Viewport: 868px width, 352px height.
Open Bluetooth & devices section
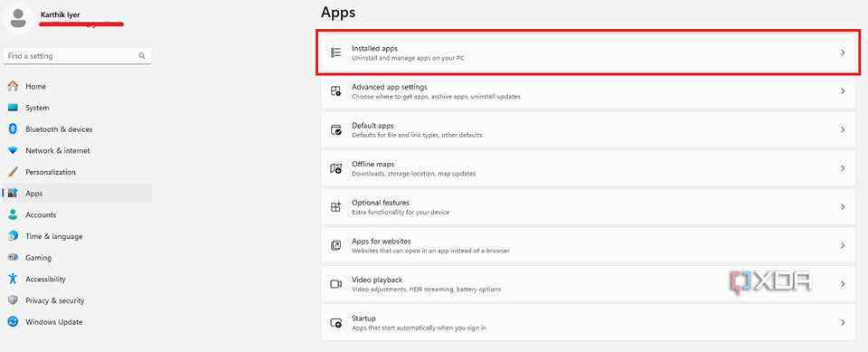77,129
